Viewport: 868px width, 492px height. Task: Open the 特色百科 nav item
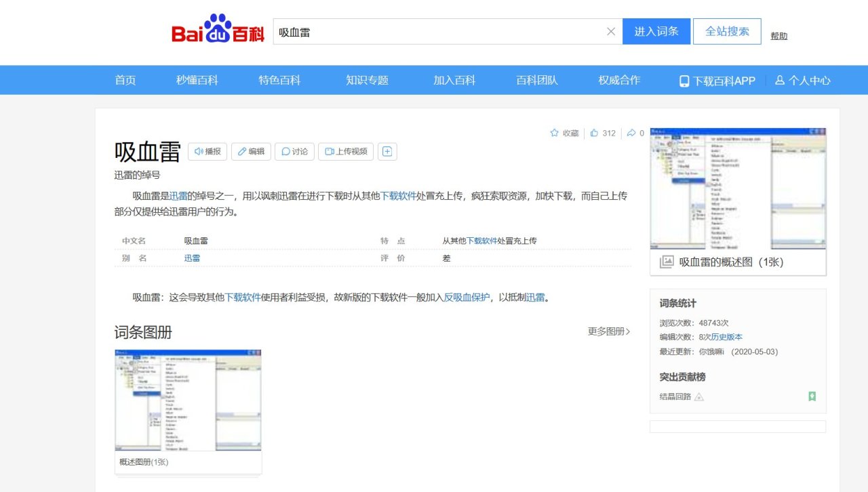coord(279,80)
